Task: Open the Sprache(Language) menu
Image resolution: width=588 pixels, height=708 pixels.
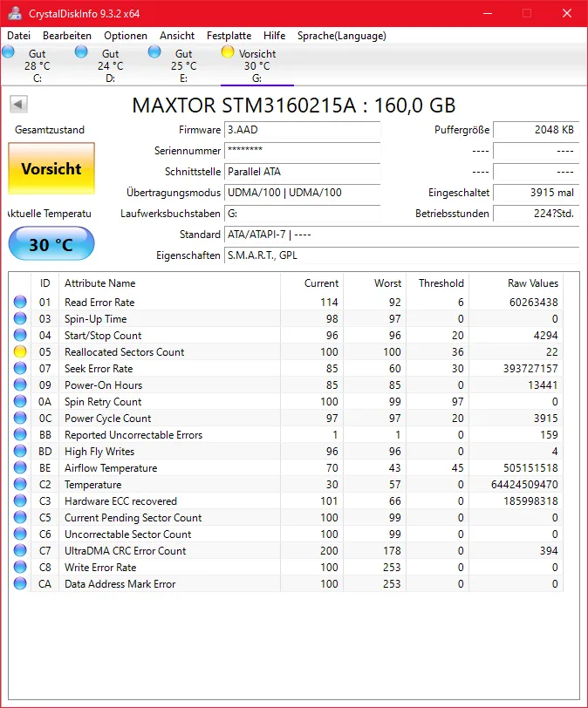Action: pos(341,36)
